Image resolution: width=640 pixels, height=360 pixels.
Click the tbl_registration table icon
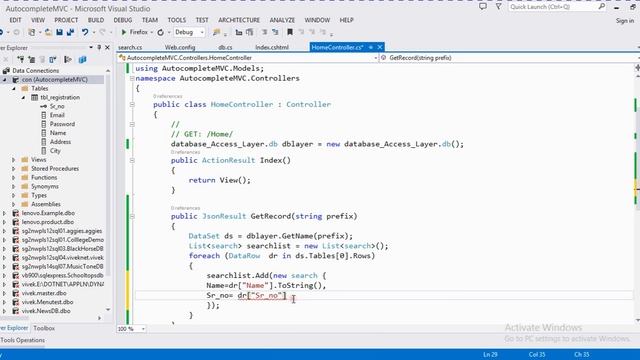click(35, 97)
